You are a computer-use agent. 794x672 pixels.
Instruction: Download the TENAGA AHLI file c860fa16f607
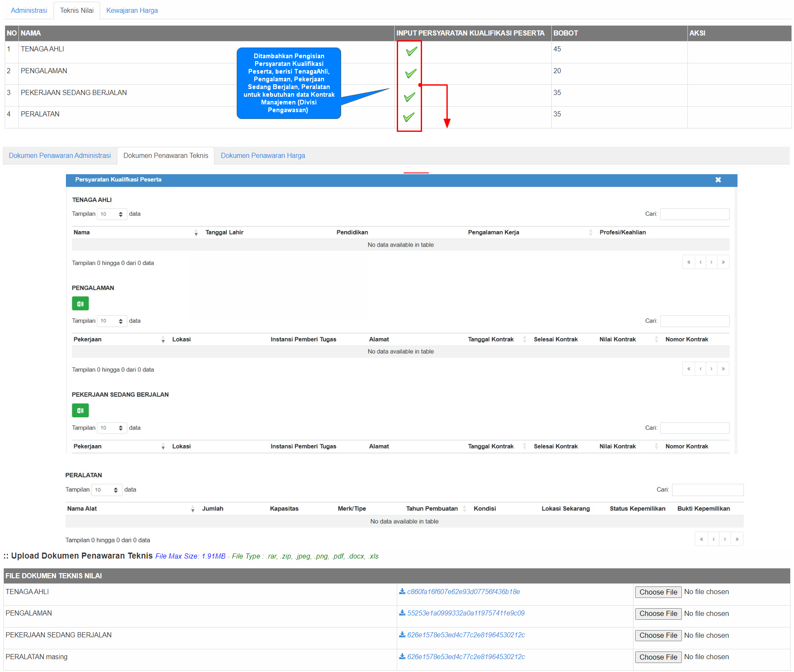(463, 592)
